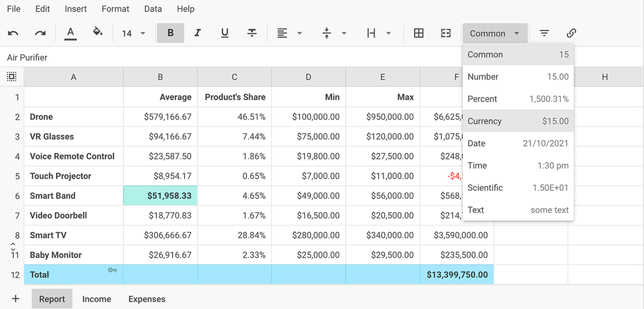The height and width of the screenshot is (309, 644).
Task: Select column A header
Action: 73,77
